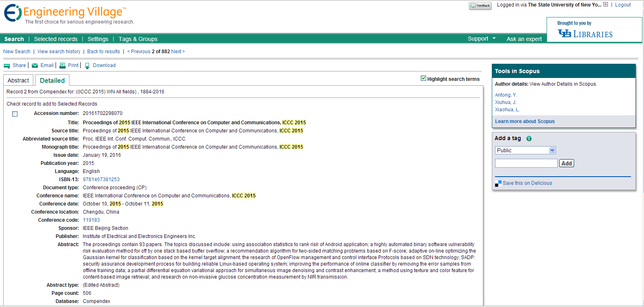Uncheck Highlight search terms checkbox
This screenshot has height=307, width=644.
point(423,78)
